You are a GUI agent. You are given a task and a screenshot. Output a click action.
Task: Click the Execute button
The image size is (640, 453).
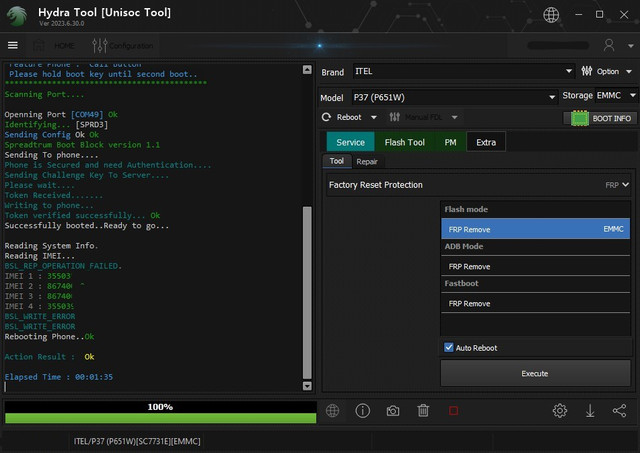[535, 373]
